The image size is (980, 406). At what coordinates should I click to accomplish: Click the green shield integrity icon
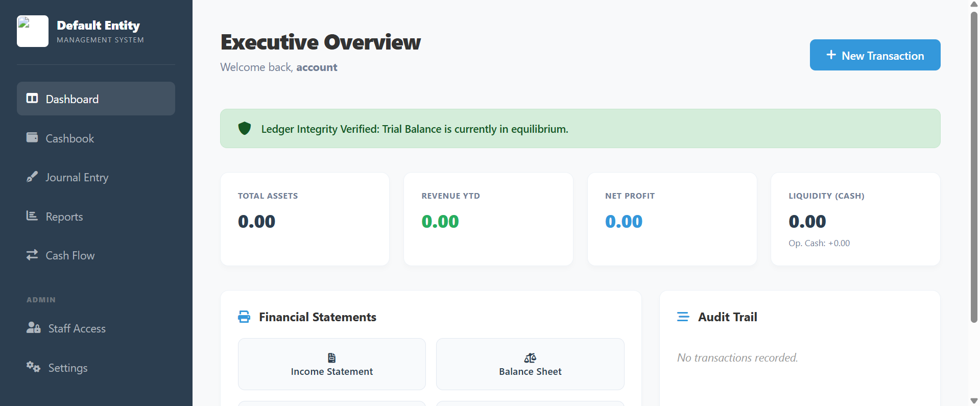tap(245, 128)
